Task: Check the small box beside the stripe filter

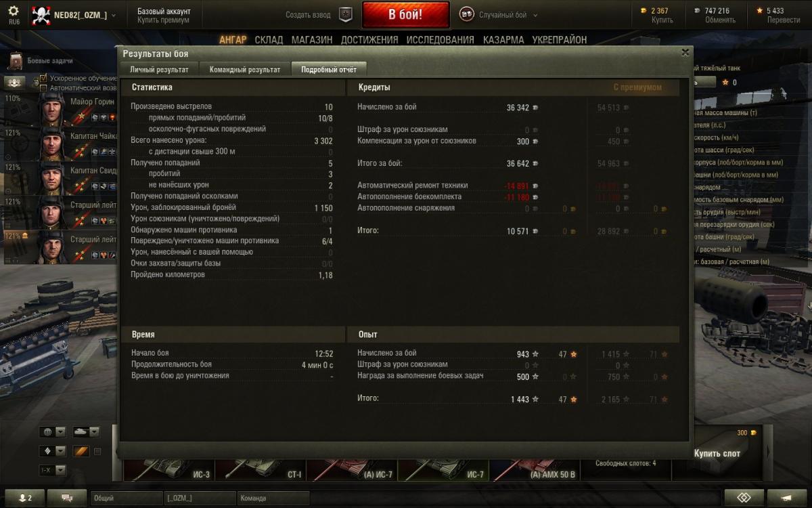Action: pos(97,452)
